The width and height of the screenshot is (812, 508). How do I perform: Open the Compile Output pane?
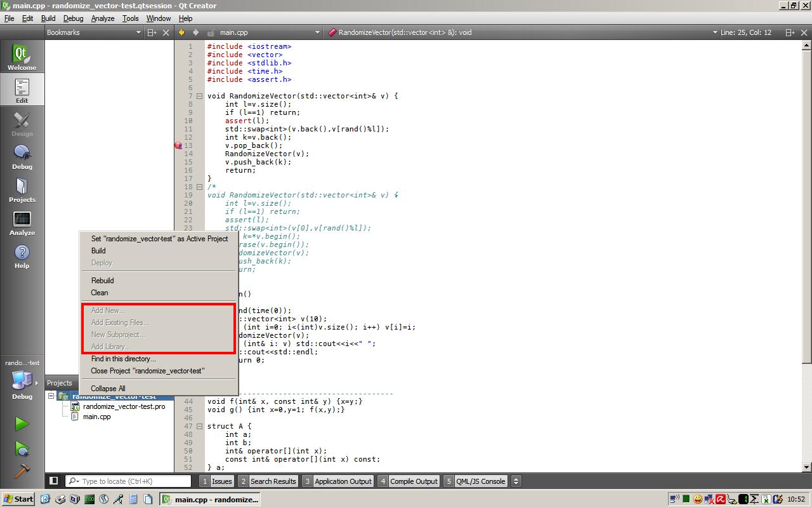click(x=408, y=481)
